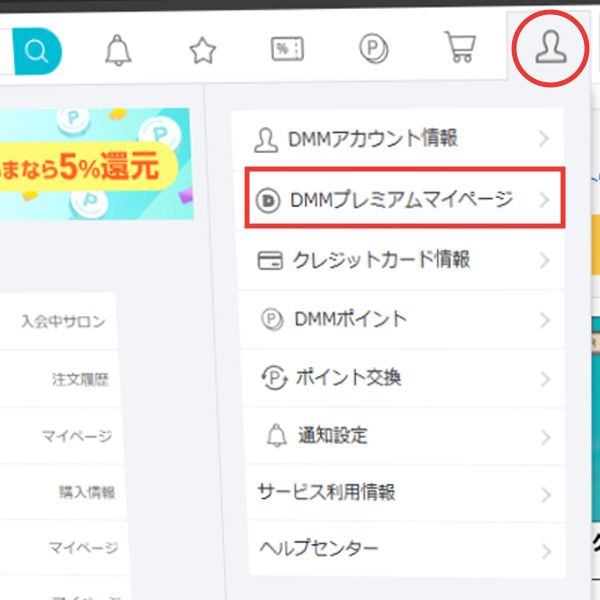
Task: Click card icon beside クレジットカード情報
Action: (x=270, y=260)
